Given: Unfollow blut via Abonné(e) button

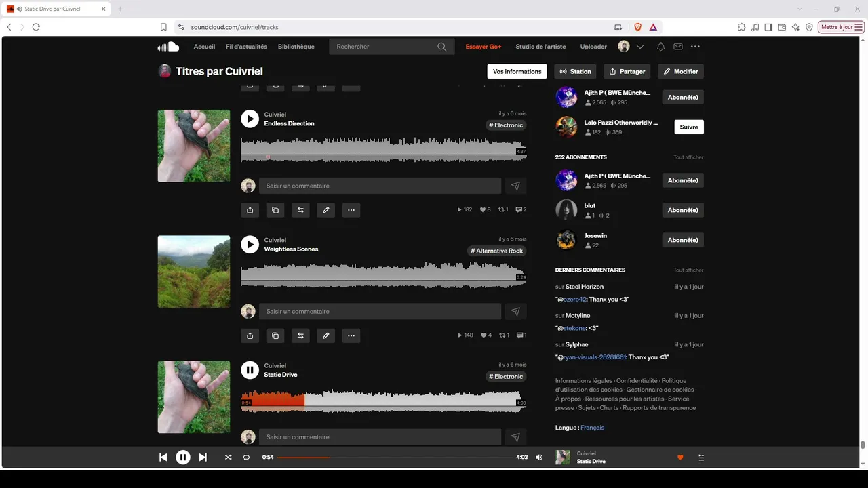Looking at the screenshot, I should [x=683, y=210].
